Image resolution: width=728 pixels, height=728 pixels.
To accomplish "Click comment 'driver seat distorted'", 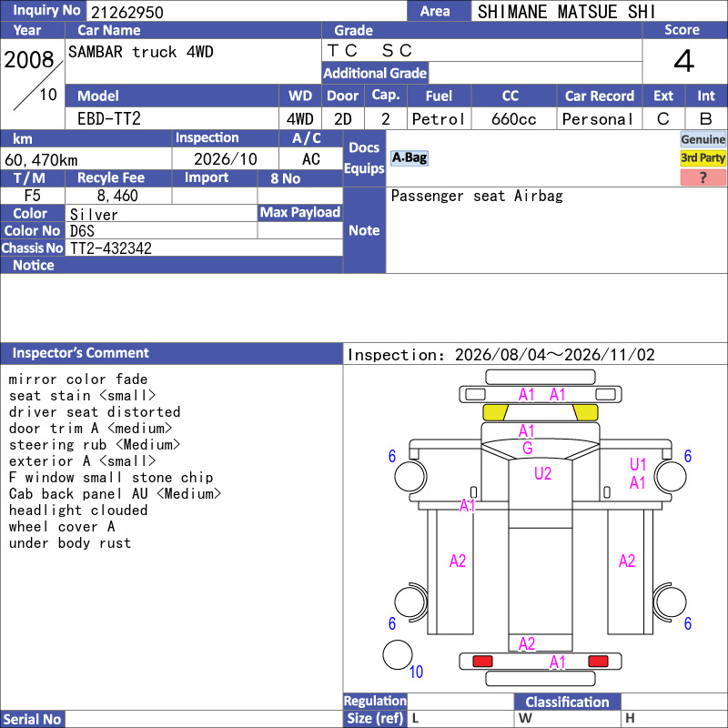I will [95, 412].
